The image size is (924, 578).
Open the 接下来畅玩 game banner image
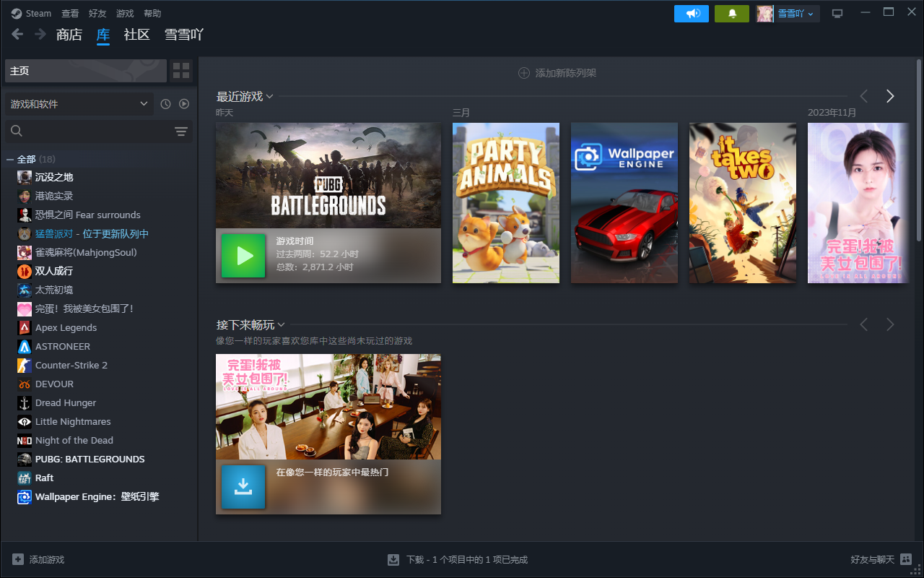tap(328, 407)
